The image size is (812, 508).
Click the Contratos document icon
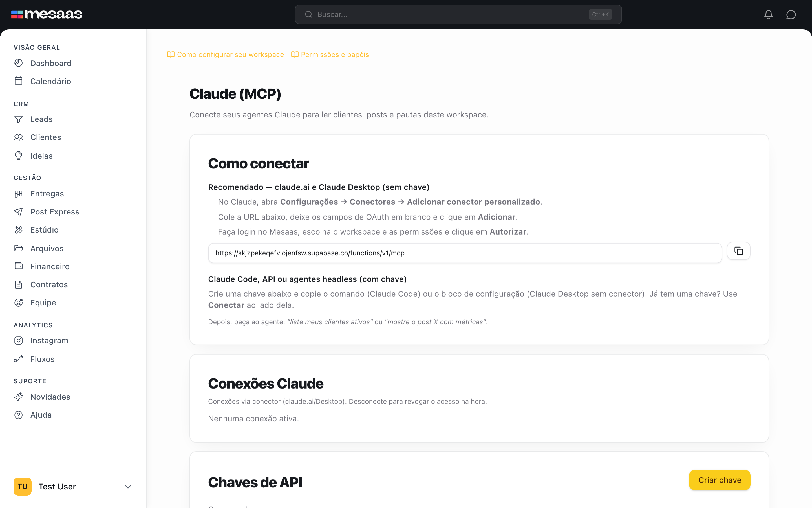tap(18, 284)
